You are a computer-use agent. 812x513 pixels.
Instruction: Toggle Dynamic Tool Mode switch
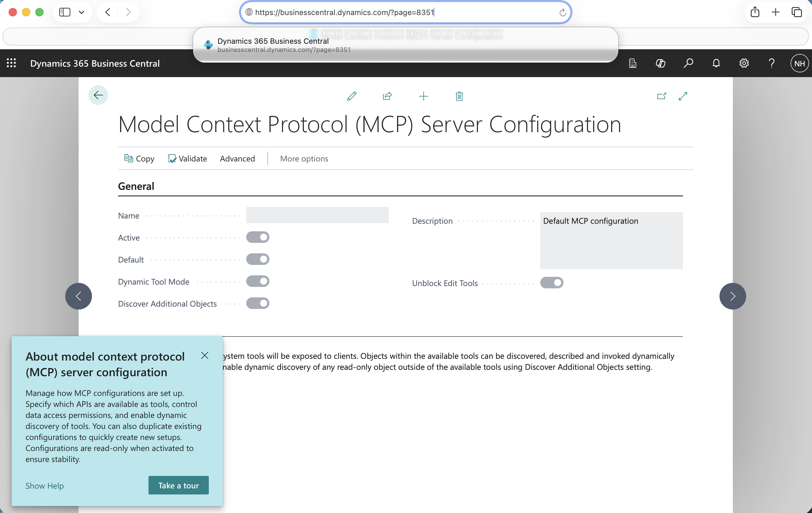258,281
